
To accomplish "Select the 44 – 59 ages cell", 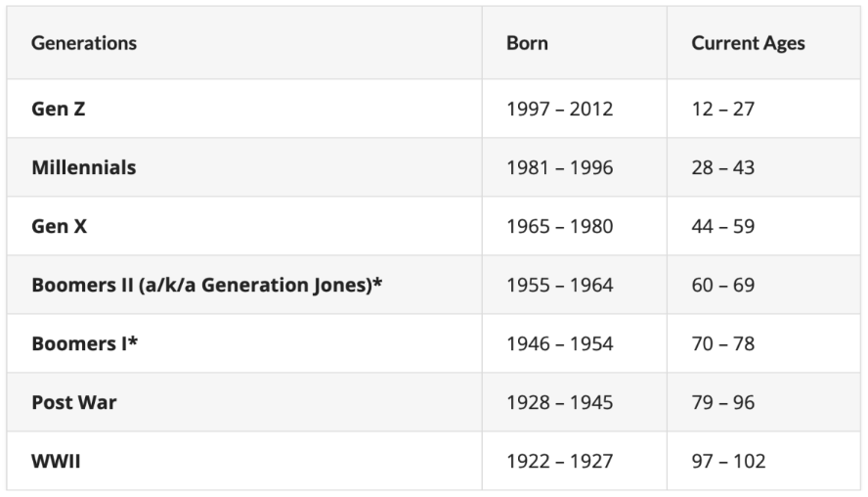I will (x=723, y=226).
